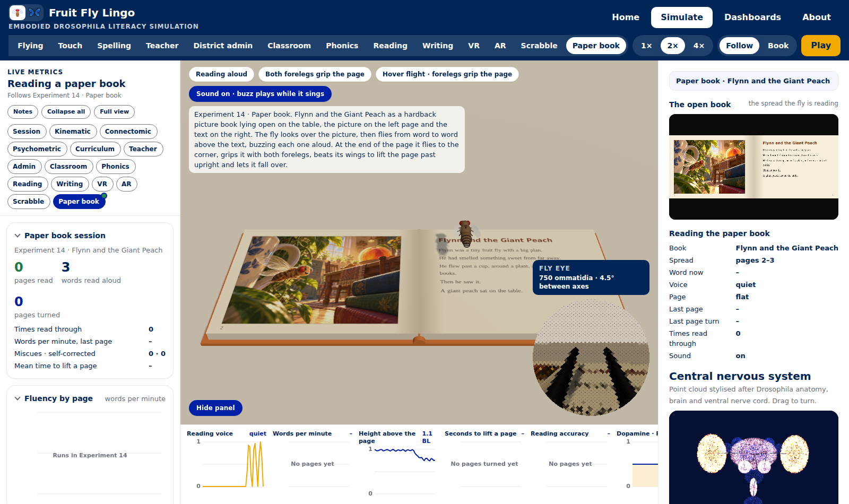Click the picture on the book's left page
The image size is (849, 504).
312,280
